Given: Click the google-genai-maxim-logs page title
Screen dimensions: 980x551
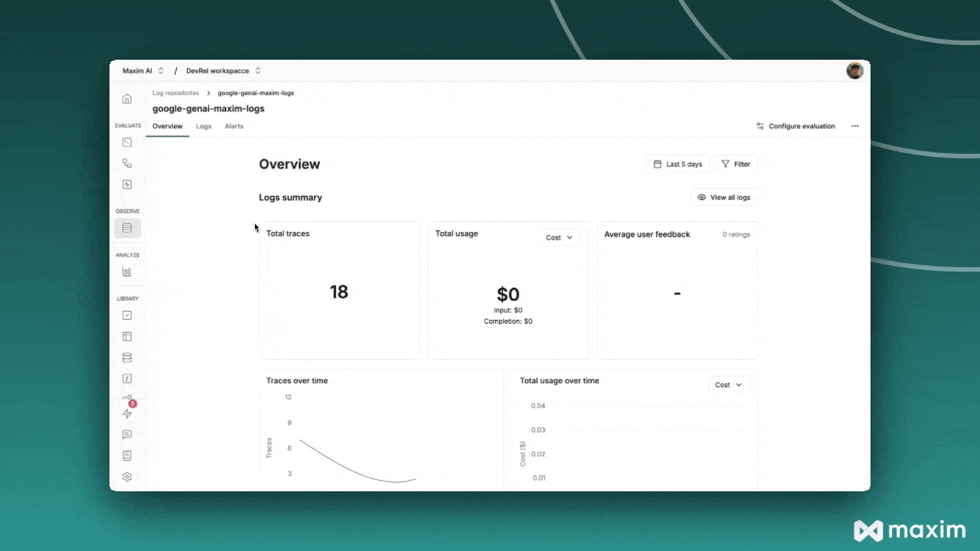Looking at the screenshot, I should click(x=208, y=109).
